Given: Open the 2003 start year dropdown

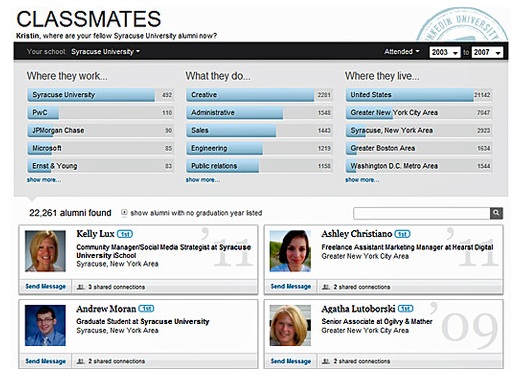Looking at the screenshot, I should 445,52.
